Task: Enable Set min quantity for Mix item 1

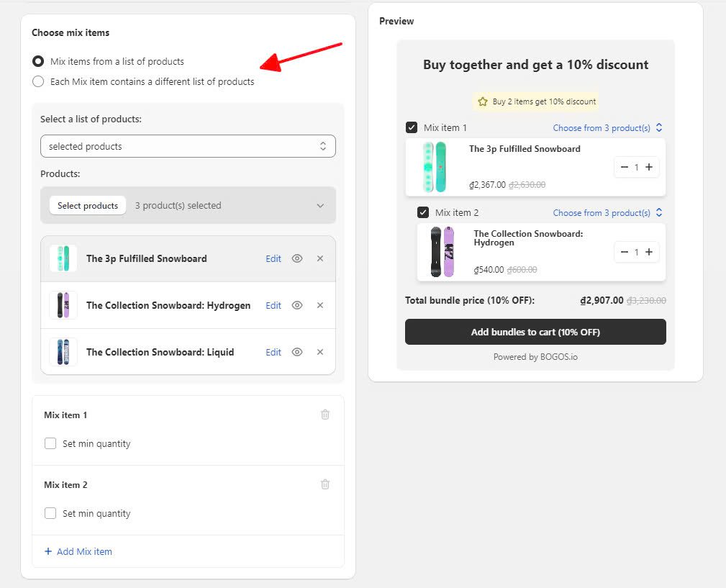Action: point(50,443)
